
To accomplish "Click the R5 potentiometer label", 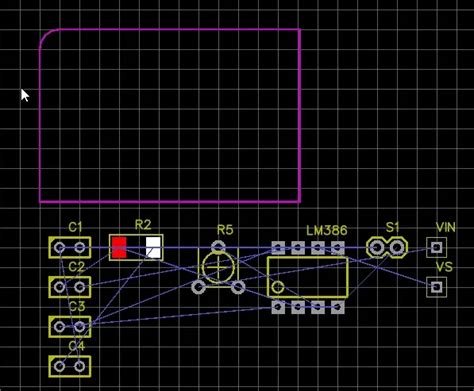I will pos(225,230).
